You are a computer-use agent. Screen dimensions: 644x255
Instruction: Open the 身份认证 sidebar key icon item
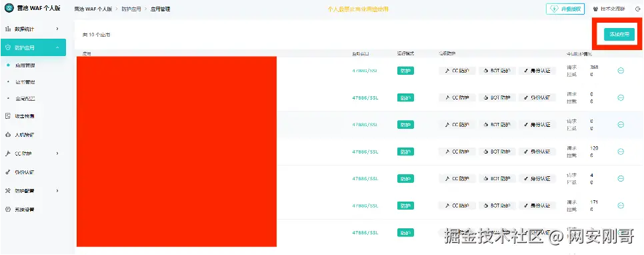8,172
